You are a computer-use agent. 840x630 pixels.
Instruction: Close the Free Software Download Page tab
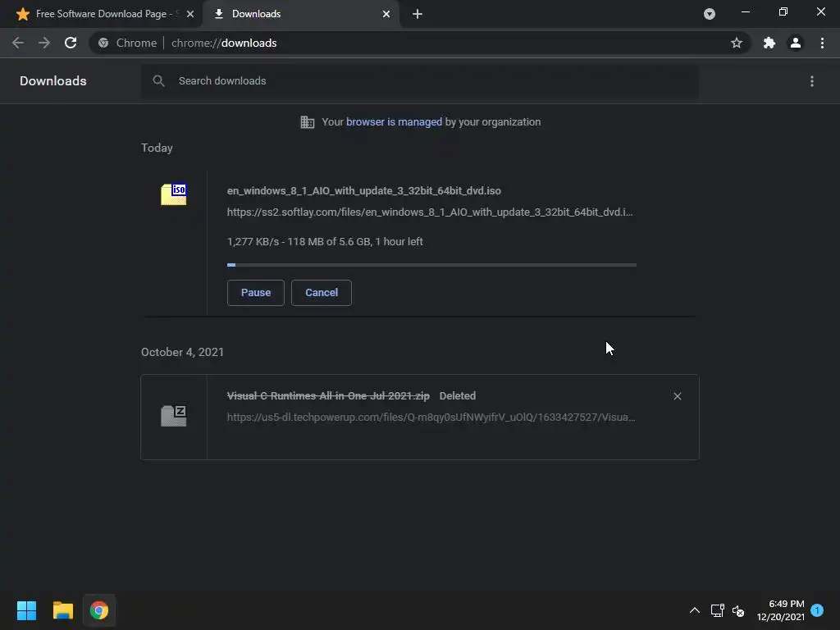point(190,14)
